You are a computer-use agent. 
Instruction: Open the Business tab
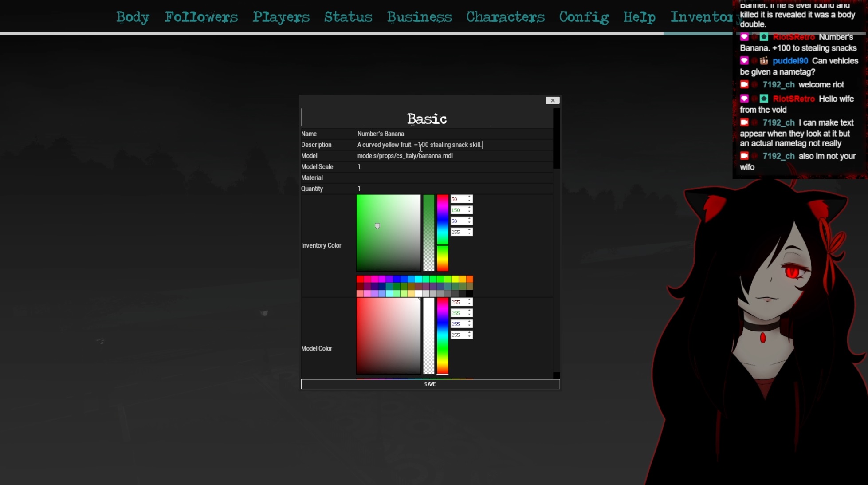pos(419,17)
